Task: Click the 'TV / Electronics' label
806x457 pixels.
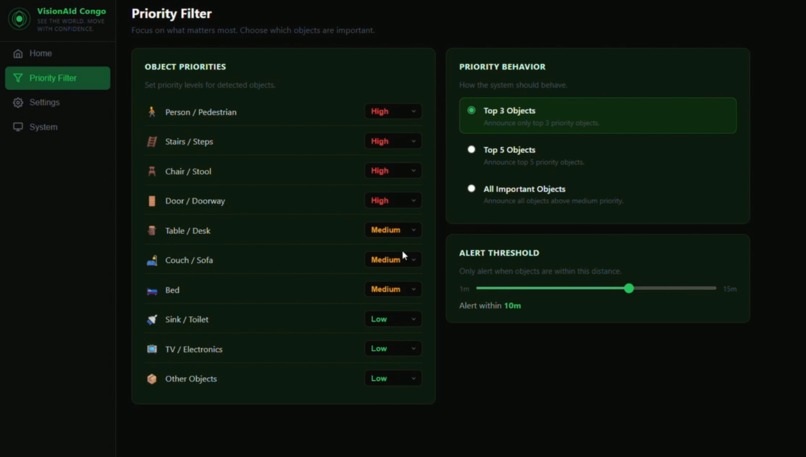Action: [x=194, y=349]
